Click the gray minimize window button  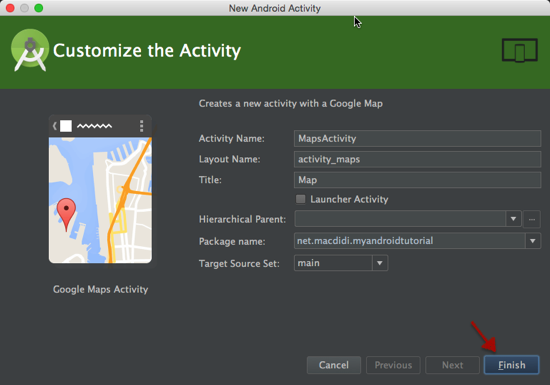pos(24,8)
